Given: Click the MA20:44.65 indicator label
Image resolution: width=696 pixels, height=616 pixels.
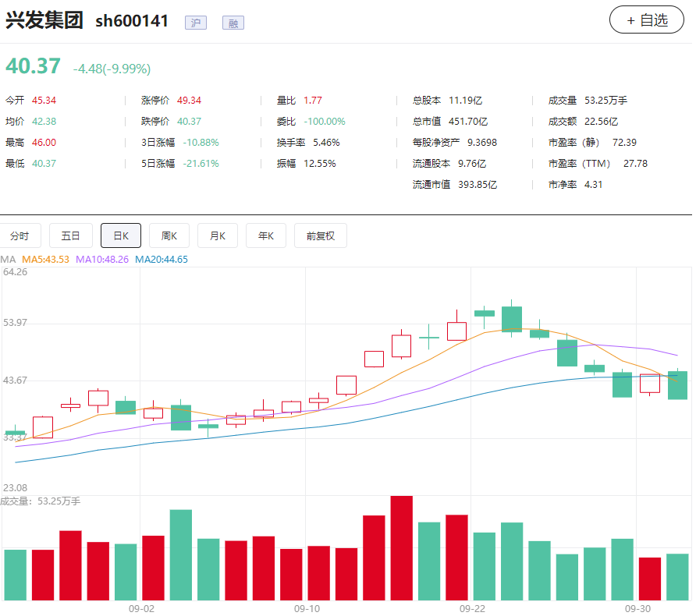Looking at the screenshot, I should coord(162,260).
